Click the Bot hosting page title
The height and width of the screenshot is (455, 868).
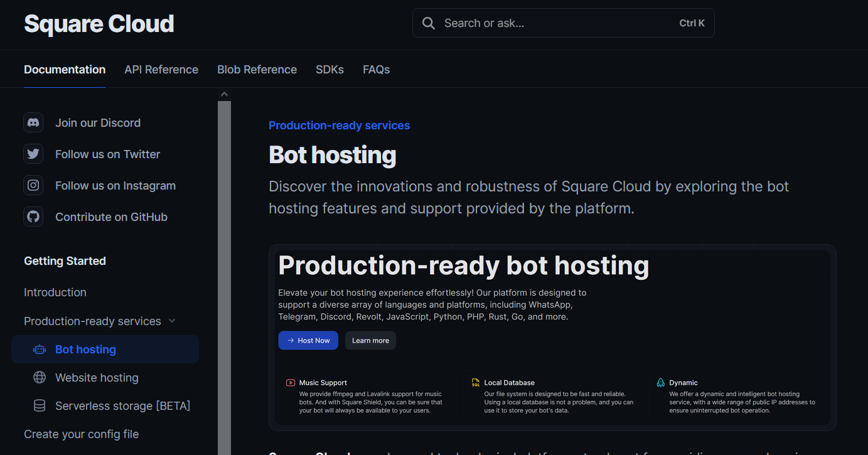(333, 155)
